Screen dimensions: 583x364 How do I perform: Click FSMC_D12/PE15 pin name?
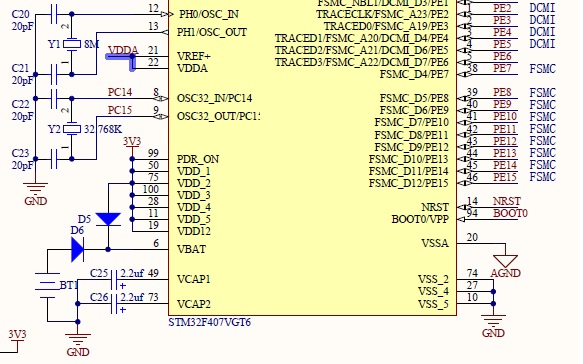(409, 183)
